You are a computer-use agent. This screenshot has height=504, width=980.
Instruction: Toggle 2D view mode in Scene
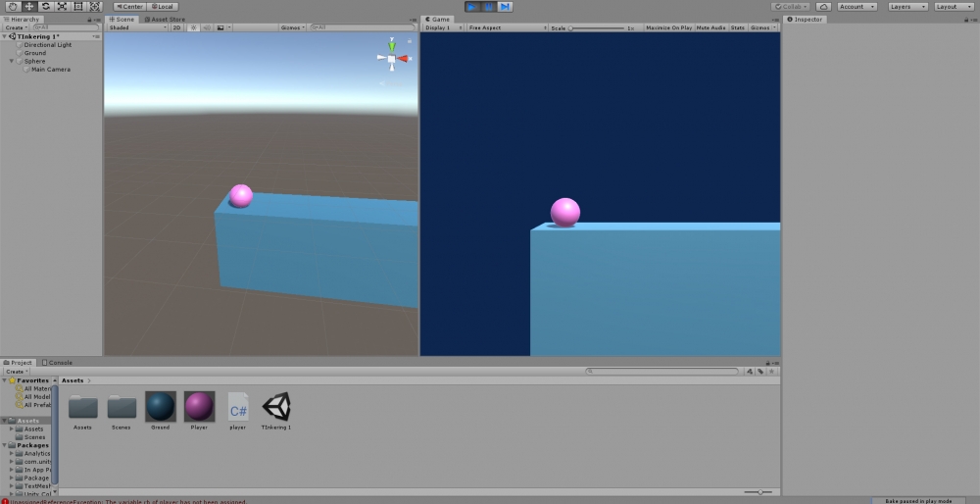coord(176,27)
